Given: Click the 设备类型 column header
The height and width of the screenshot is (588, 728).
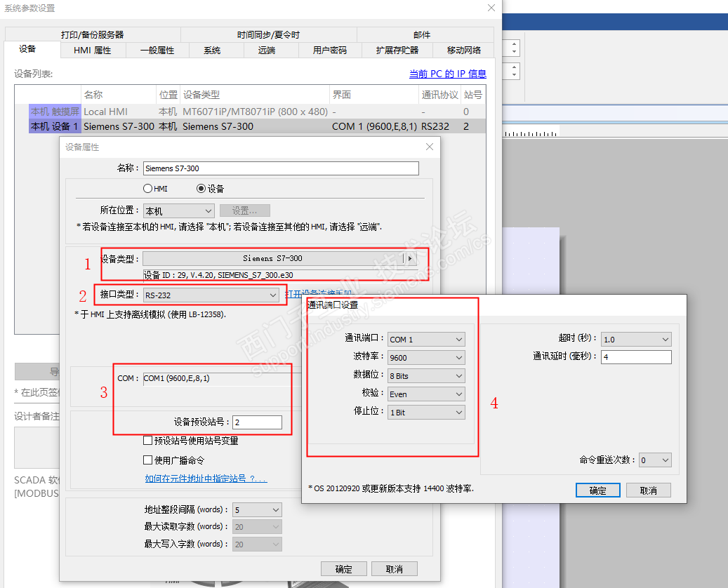Looking at the screenshot, I should 254,95.
